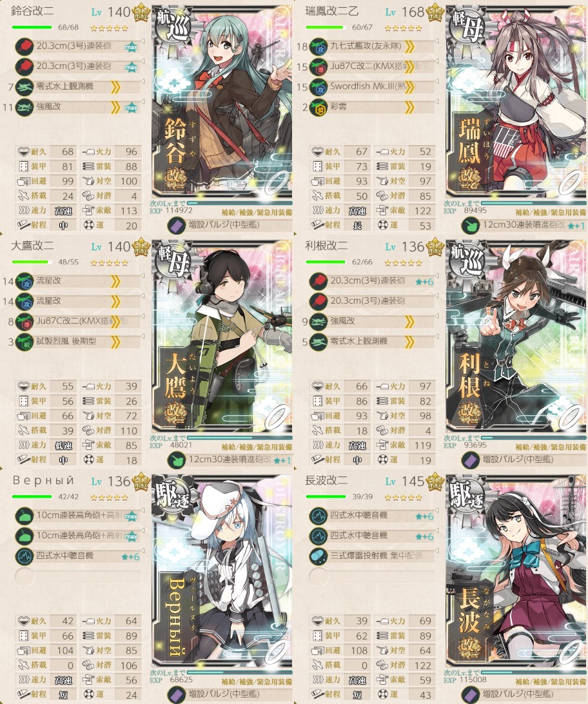Click the green 12cm30連装噴進砲改 icon under 大鷹改二
The image size is (588, 704).
177,460
